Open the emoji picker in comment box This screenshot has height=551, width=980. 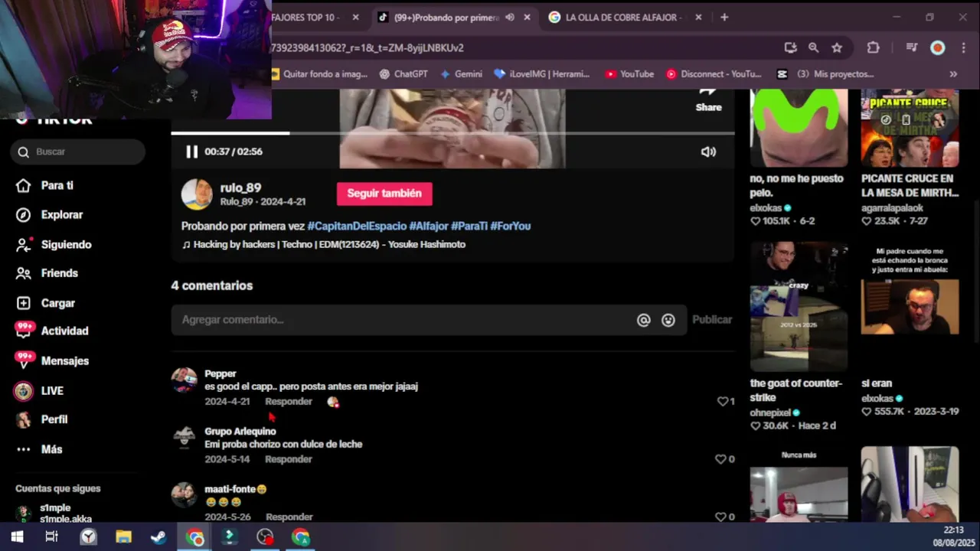tap(668, 320)
